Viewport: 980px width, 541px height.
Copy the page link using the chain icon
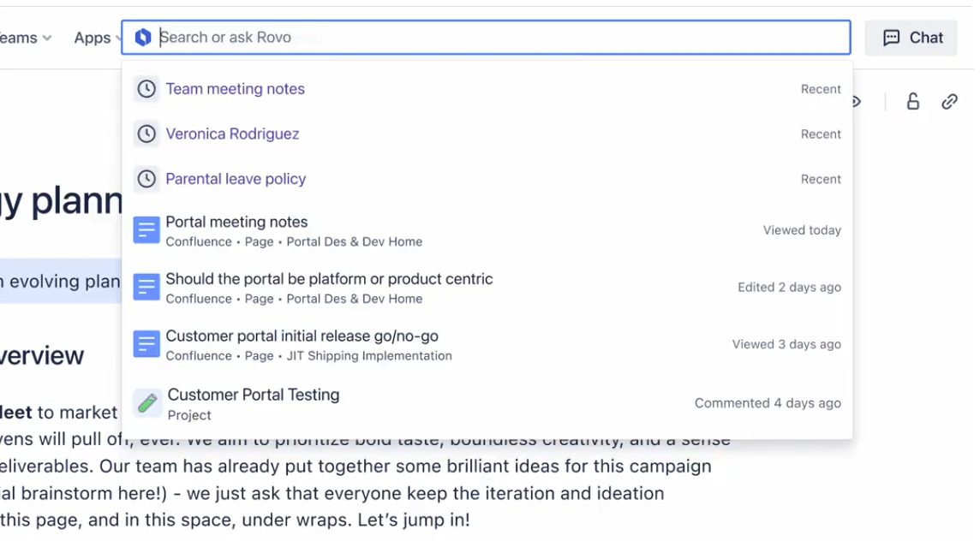point(949,102)
